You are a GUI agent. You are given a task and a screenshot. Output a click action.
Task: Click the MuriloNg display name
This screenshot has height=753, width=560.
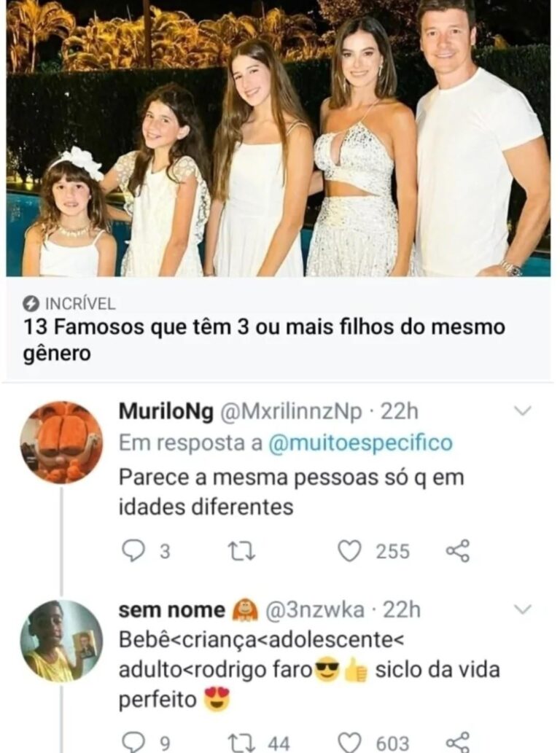click(166, 412)
